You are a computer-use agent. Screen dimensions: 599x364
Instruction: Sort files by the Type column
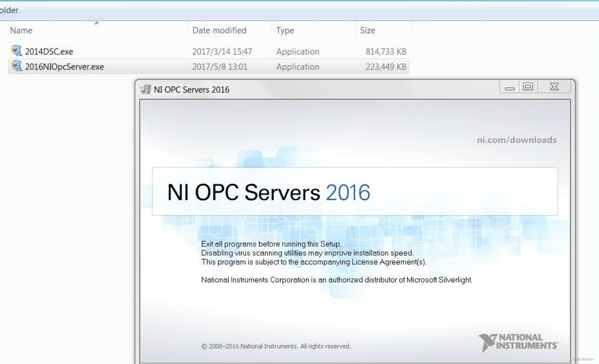pyautogui.click(x=285, y=30)
